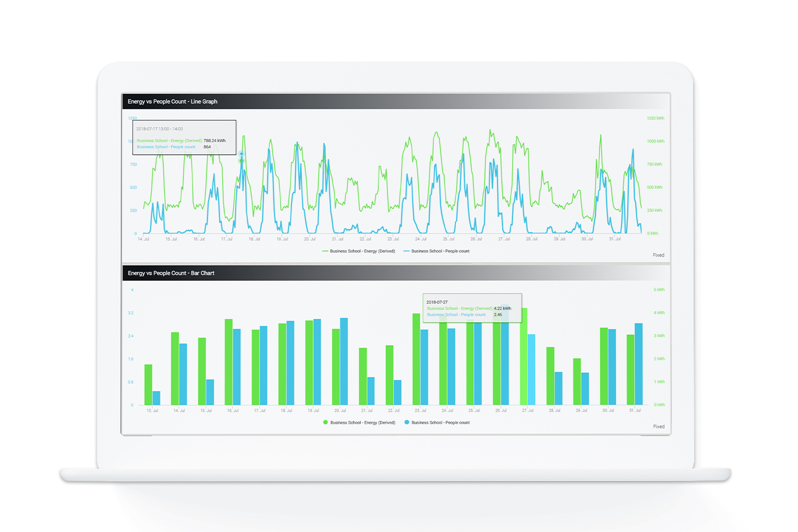Image resolution: width=798 pixels, height=532 pixels.
Task: Click the '750 kWh' right axis label
Action: click(x=655, y=164)
